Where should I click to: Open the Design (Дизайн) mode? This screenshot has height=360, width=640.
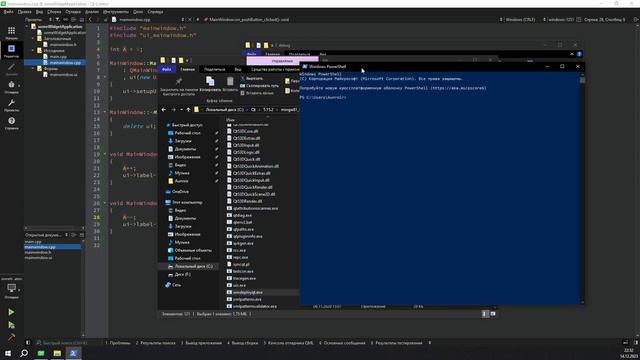point(11,69)
